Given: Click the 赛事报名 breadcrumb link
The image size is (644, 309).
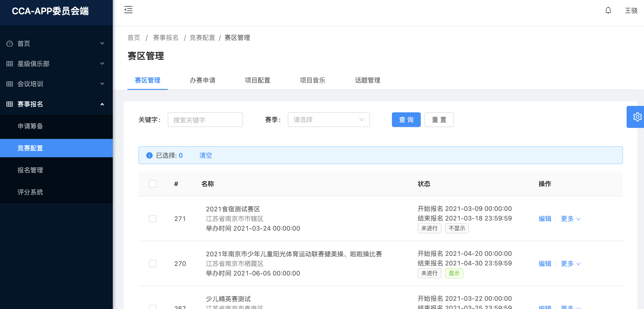Looking at the screenshot, I should [165, 38].
